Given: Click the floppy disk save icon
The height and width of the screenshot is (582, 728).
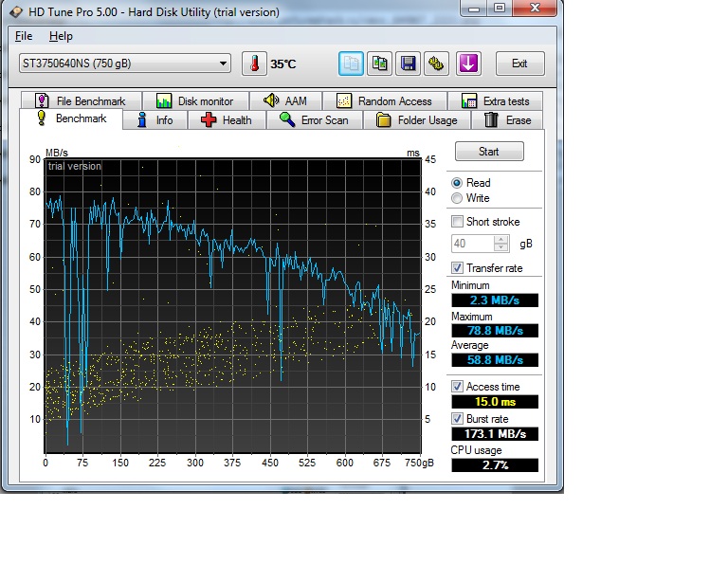Looking at the screenshot, I should coord(408,64).
